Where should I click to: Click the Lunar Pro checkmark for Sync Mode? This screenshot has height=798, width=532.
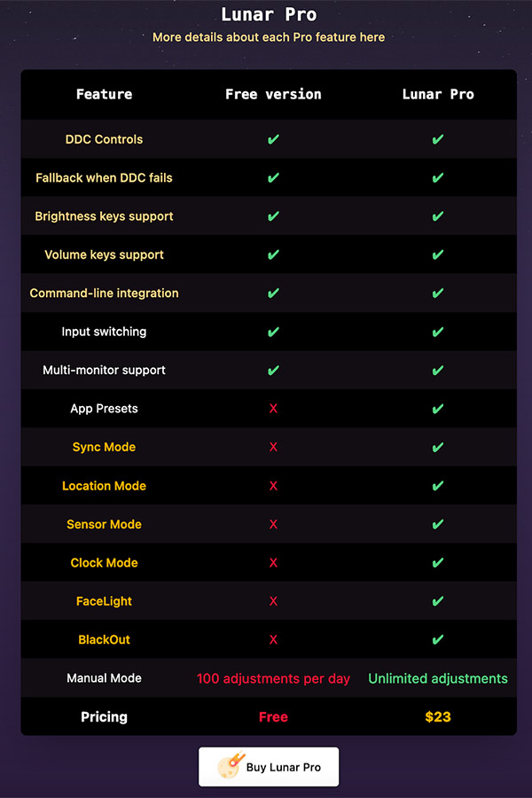[438, 447]
